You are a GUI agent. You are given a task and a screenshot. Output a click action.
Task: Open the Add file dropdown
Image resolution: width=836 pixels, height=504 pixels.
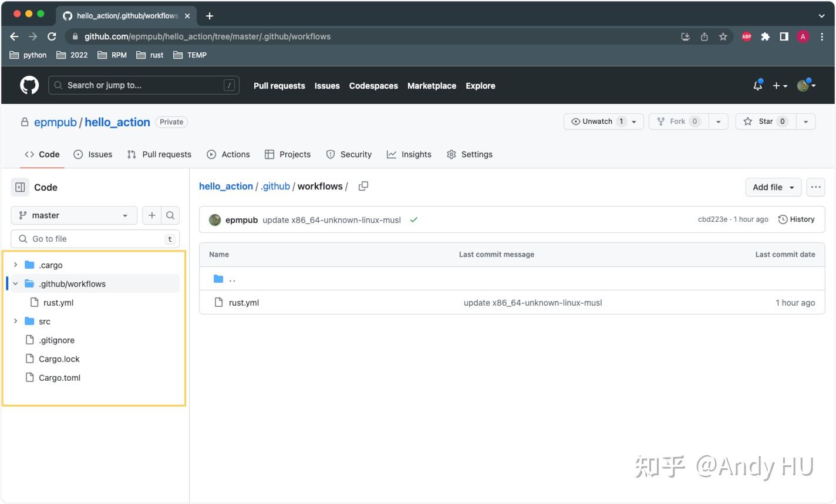(x=772, y=187)
